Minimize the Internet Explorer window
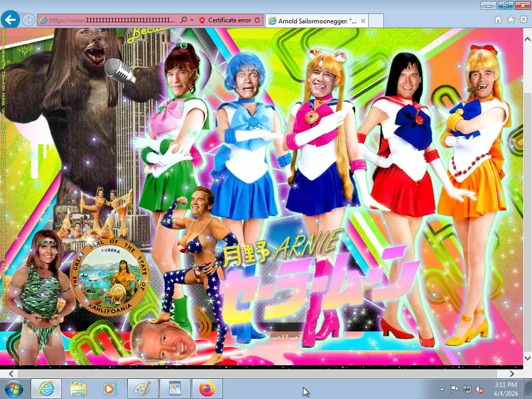The height and width of the screenshot is (399, 532). click(x=488, y=5)
